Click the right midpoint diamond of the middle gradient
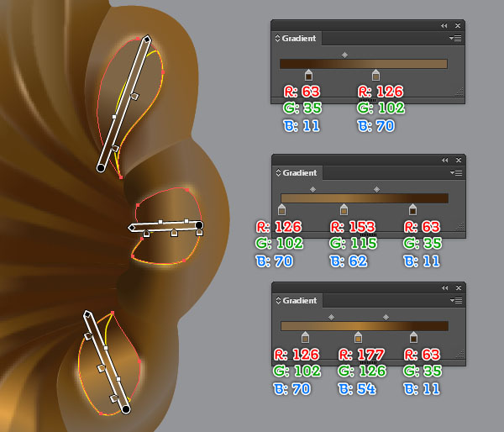The height and width of the screenshot is (432, 504). (x=376, y=189)
